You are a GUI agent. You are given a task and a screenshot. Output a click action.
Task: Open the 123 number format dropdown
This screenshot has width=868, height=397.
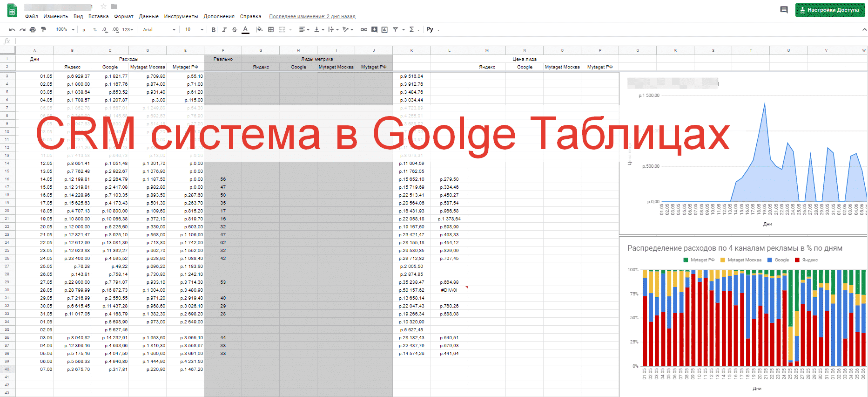[x=128, y=29]
